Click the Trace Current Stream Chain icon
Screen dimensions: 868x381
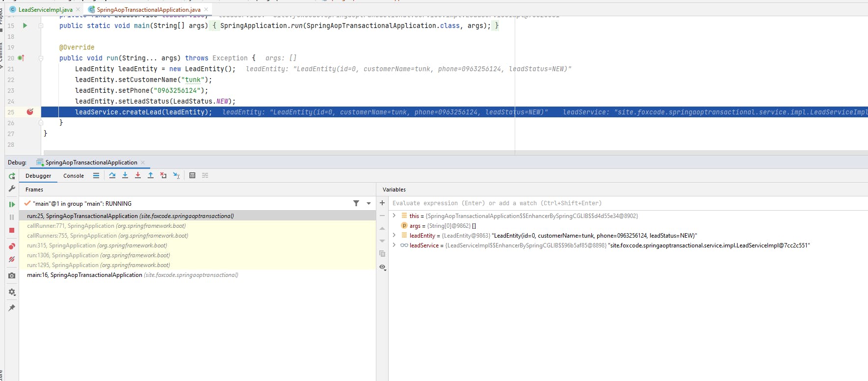[x=205, y=175]
